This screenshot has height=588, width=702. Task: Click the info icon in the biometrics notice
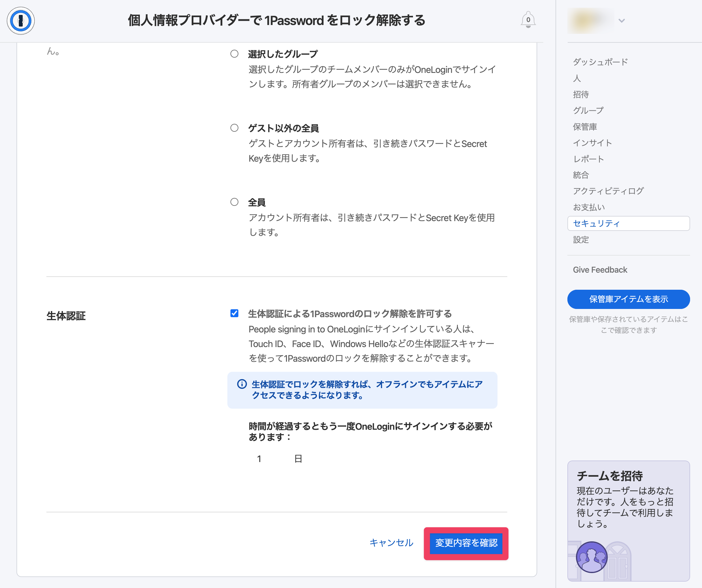[242, 384]
